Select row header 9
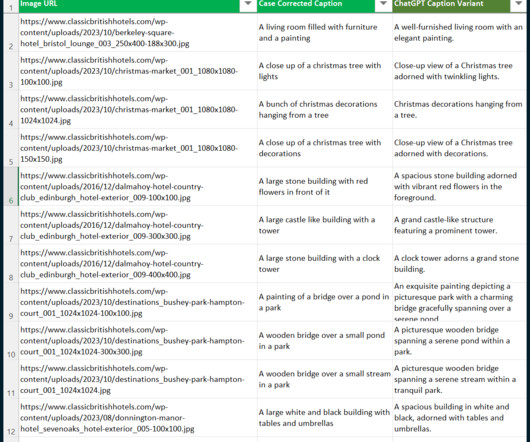The image size is (530, 442). pyautogui.click(x=11, y=302)
